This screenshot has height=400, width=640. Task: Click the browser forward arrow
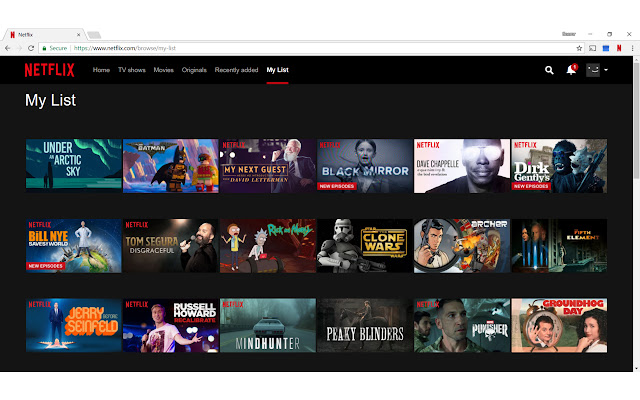(x=19, y=48)
